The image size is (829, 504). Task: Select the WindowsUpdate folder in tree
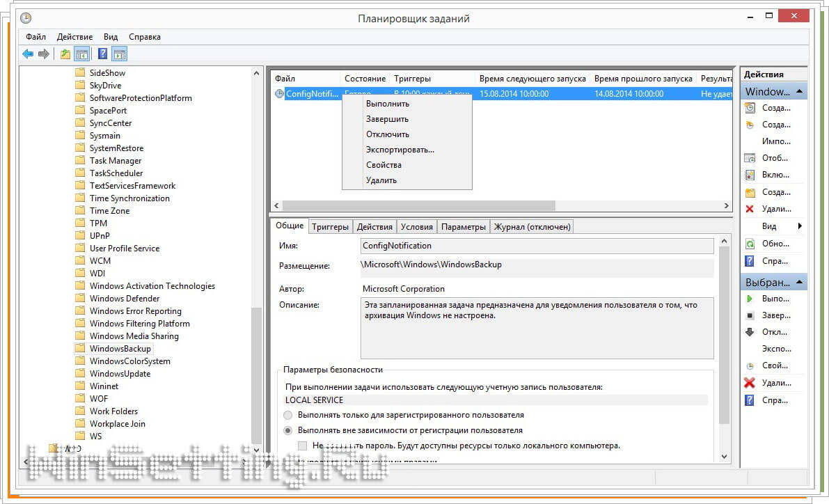pyautogui.click(x=120, y=374)
